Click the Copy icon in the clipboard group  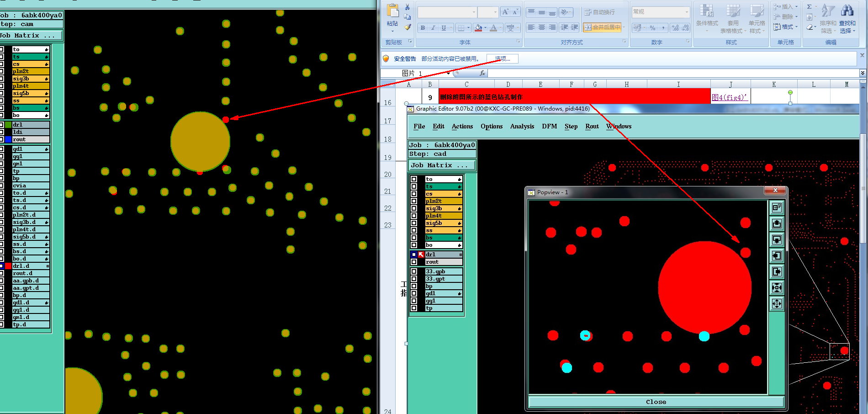pos(407,17)
